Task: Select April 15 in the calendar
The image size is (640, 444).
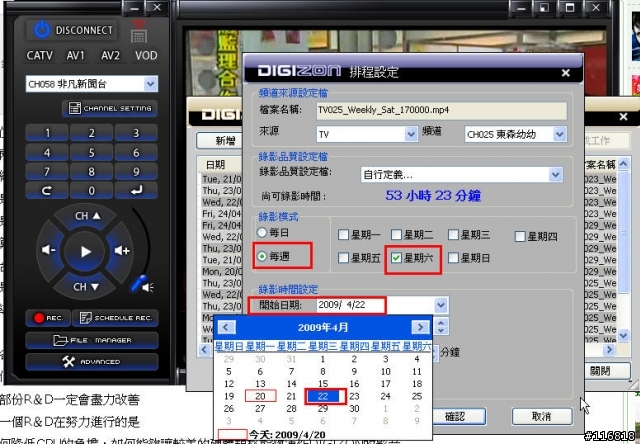Action: [323, 384]
